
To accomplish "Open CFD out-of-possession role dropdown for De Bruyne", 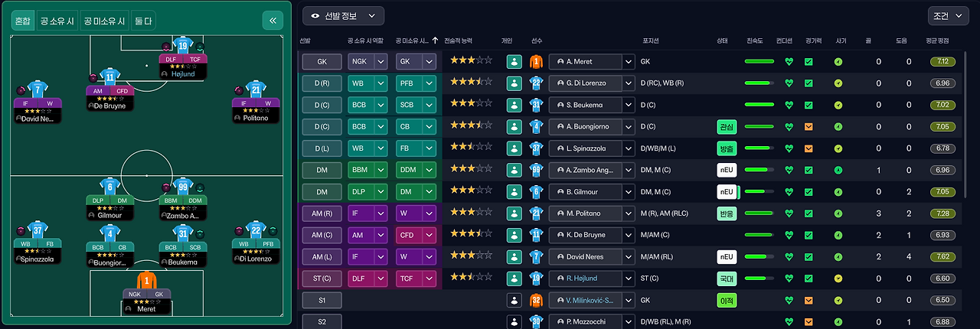I will 416,234.
